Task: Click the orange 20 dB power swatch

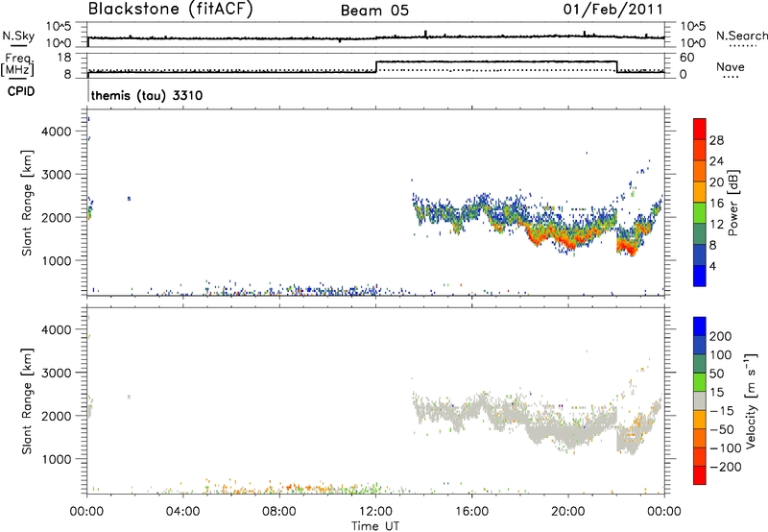Action: click(x=700, y=171)
